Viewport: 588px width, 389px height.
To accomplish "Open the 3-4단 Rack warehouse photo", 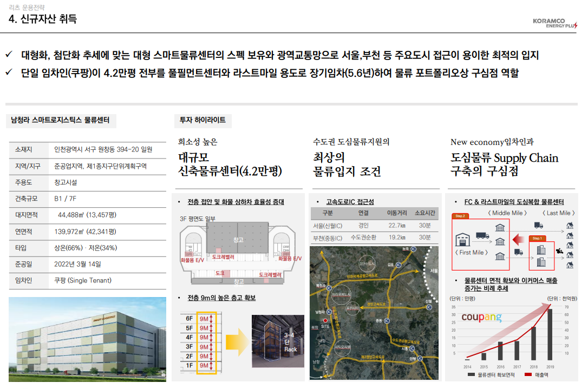I will (x=278, y=341).
